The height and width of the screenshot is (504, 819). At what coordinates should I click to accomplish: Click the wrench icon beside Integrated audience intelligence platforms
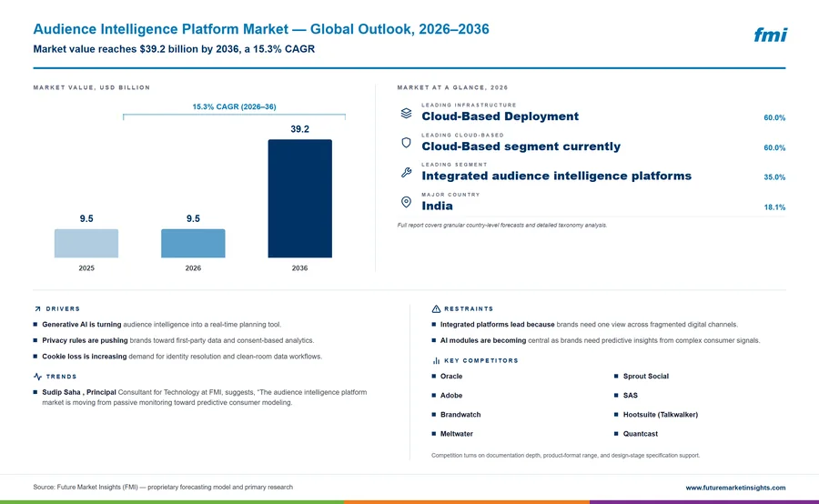[406, 172]
